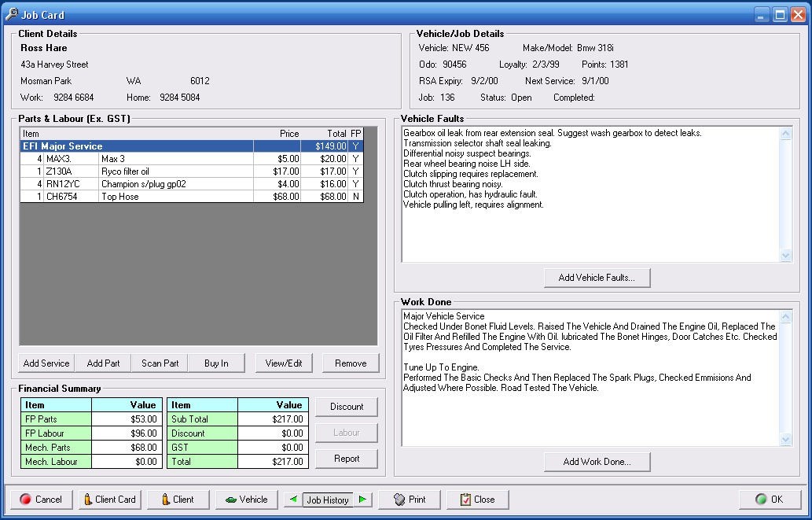Click Vehicle Faults scrollbar down arrow
Screen dimensions: 812x520
[785, 255]
